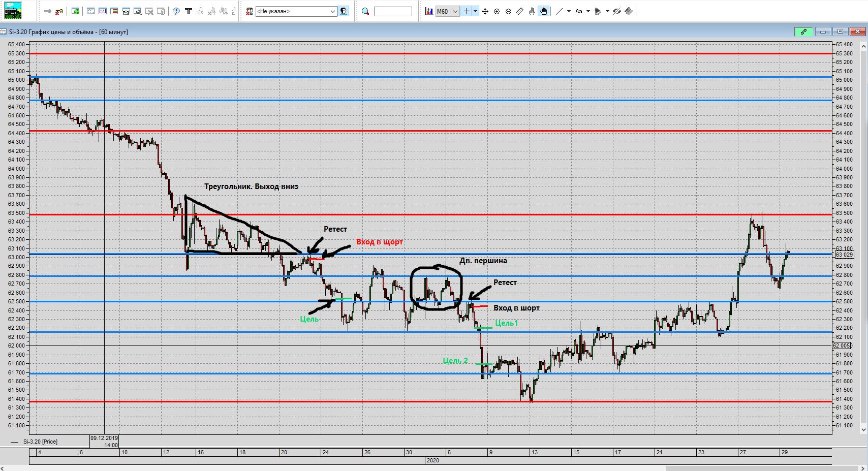868x471 pixels.
Task: Click the gray key icon in toolbar
Action: [x=48, y=11]
